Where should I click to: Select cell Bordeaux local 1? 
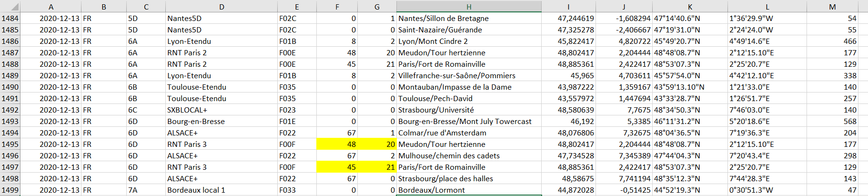pyautogui.click(x=222, y=190)
